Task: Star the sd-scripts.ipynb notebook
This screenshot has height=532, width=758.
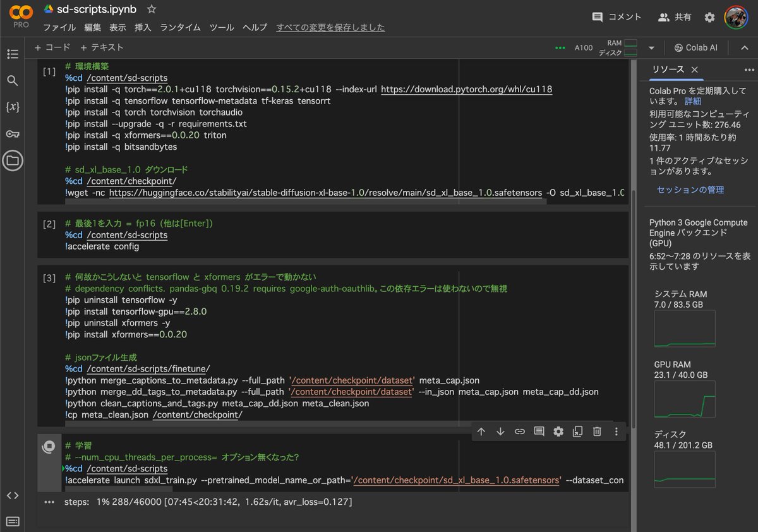Action: point(151,9)
